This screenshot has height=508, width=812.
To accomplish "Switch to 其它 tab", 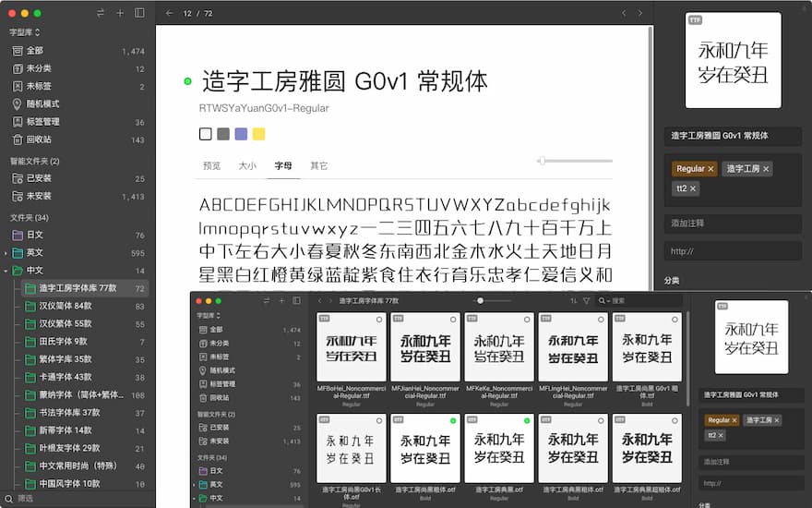I will [x=319, y=166].
